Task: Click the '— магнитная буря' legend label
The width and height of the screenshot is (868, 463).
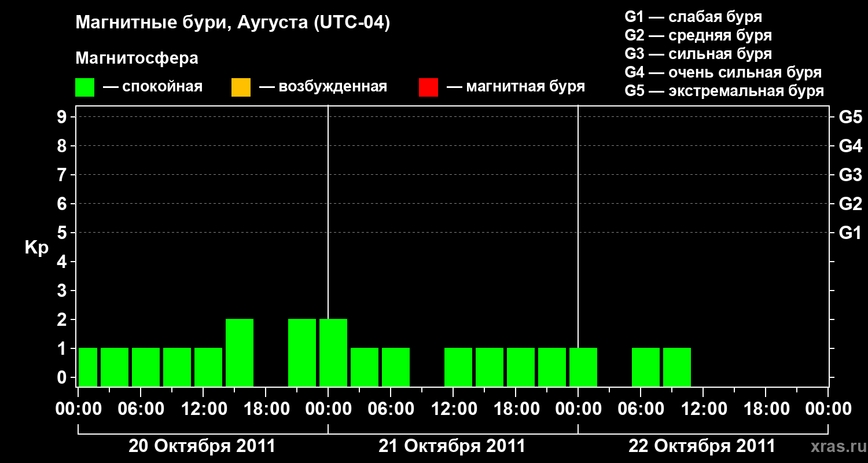Action: pos(516,87)
